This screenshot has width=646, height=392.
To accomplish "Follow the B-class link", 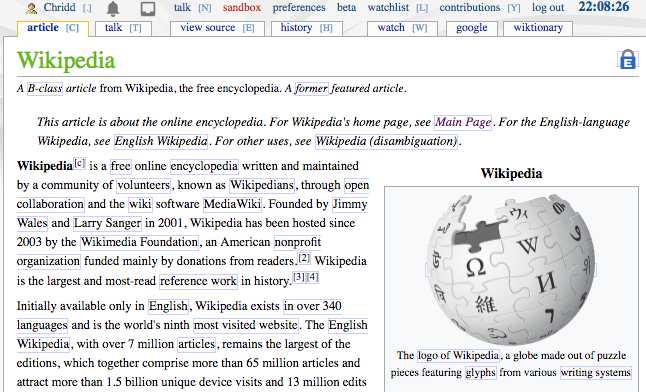I will [x=45, y=89].
